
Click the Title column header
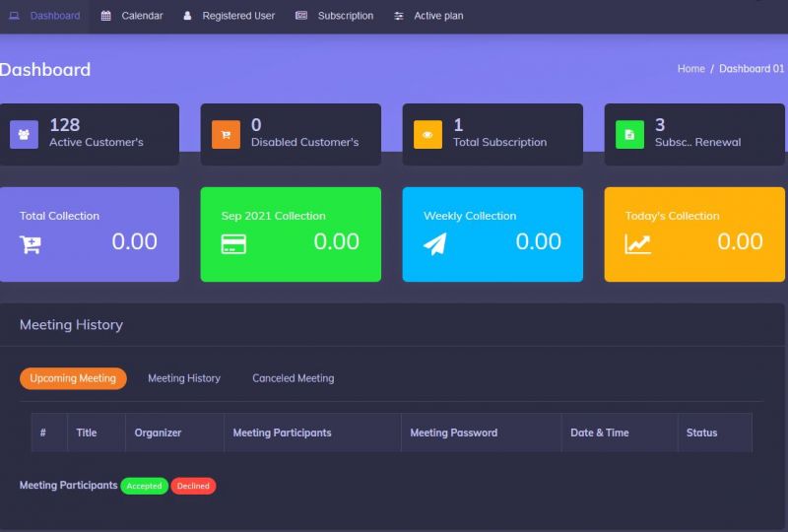point(96,432)
